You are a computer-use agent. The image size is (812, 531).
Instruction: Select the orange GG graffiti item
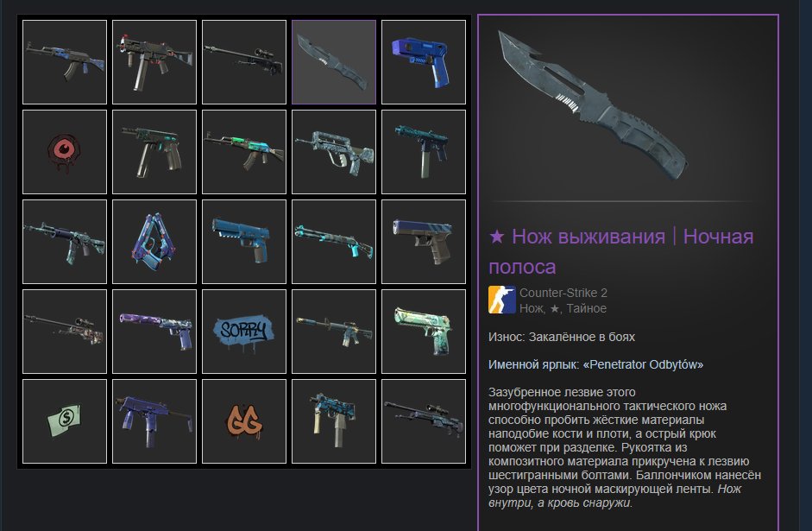[x=244, y=421]
